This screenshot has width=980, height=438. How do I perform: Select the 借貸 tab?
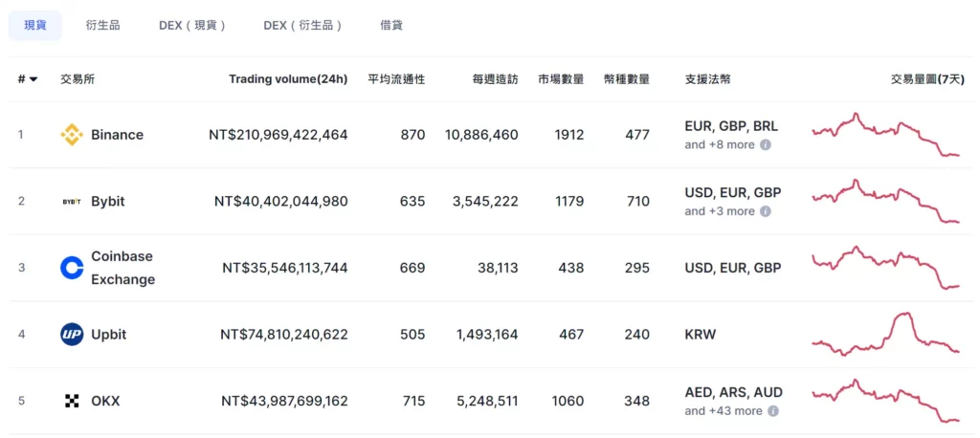tap(391, 26)
